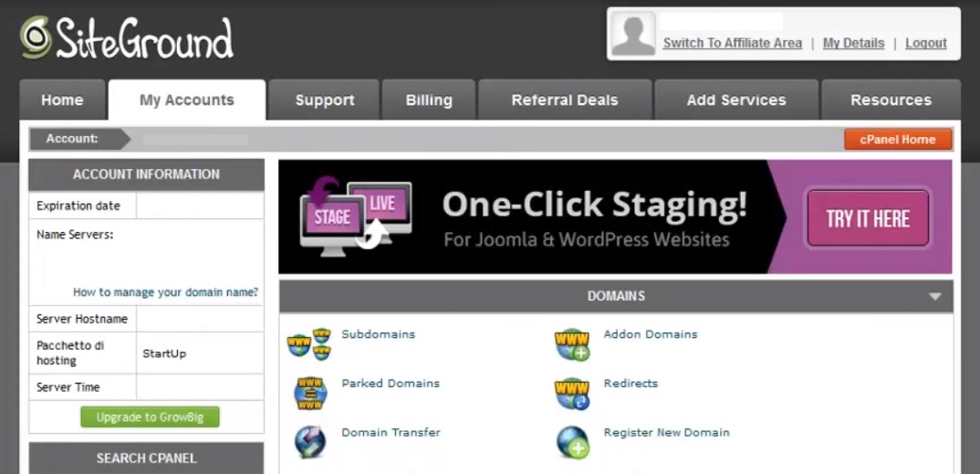This screenshot has width=980, height=474.
Task: Open the My Details link
Action: [854, 43]
